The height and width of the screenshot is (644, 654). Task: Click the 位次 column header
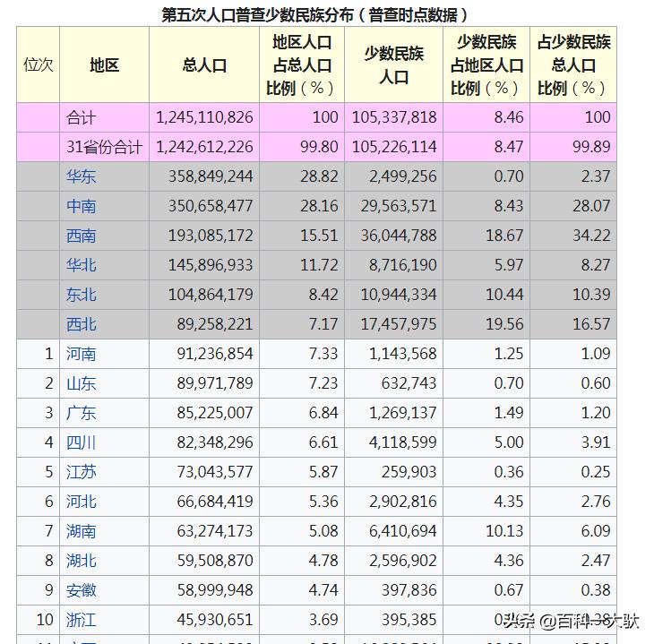[x=39, y=65]
